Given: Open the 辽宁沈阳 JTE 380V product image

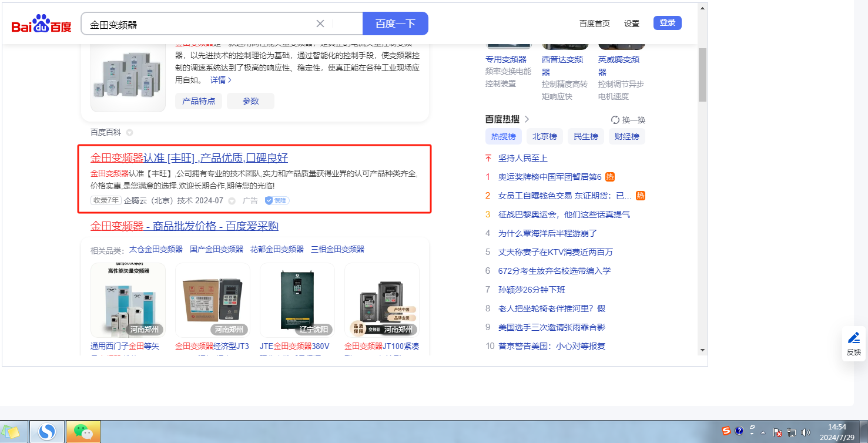Looking at the screenshot, I should [x=297, y=300].
